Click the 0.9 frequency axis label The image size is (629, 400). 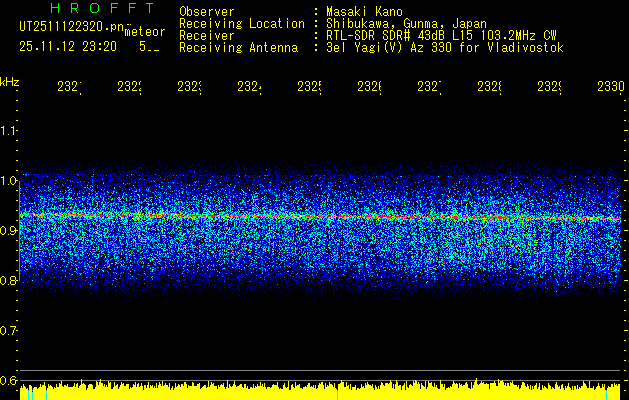[x=9, y=230]
